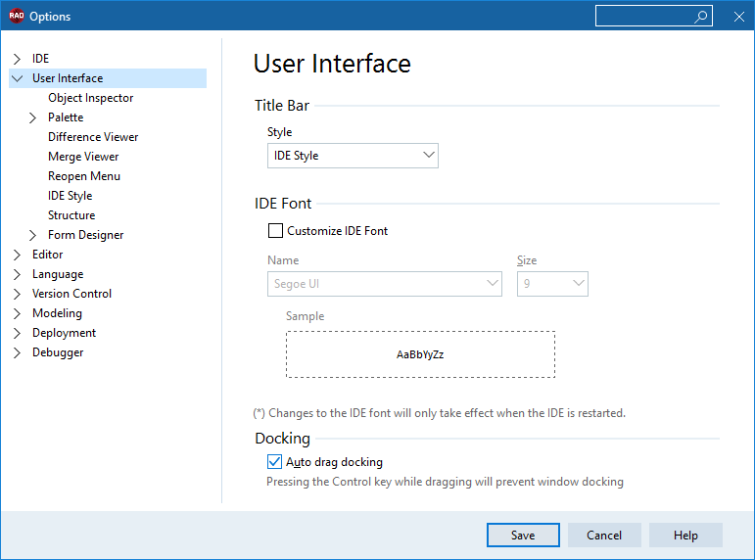Expand the Debugger node
Image resolution: width=755 pixels, height=560 pixels.
pos(18,352)
